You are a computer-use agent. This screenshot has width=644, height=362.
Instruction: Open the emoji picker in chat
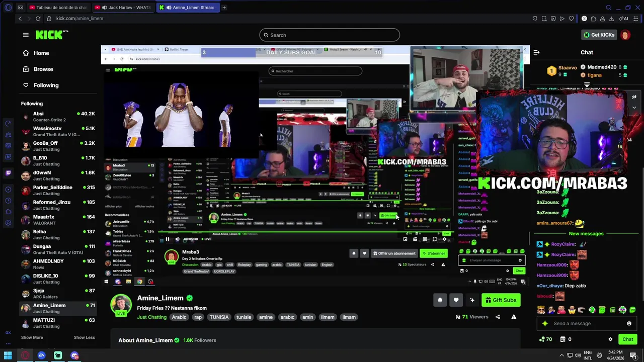629,323
